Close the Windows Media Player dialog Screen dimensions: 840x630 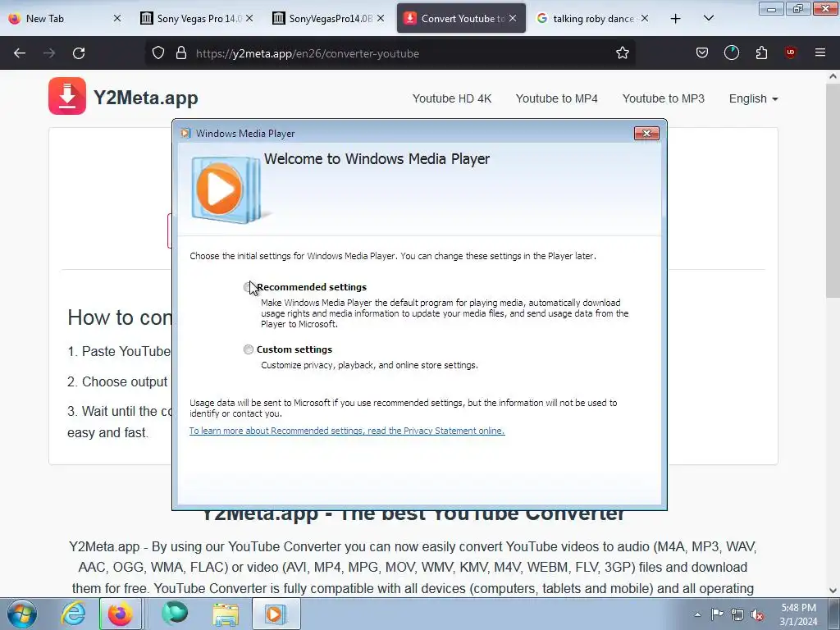click(646, 134)
